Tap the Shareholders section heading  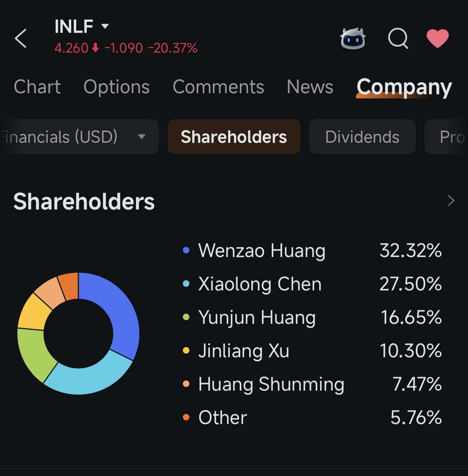[84, 201]
